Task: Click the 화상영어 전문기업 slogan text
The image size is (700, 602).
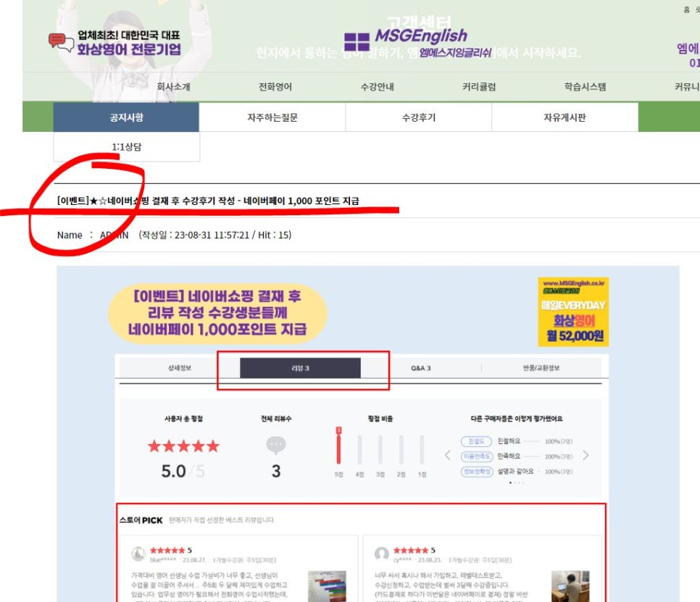Action: (129, 49)
